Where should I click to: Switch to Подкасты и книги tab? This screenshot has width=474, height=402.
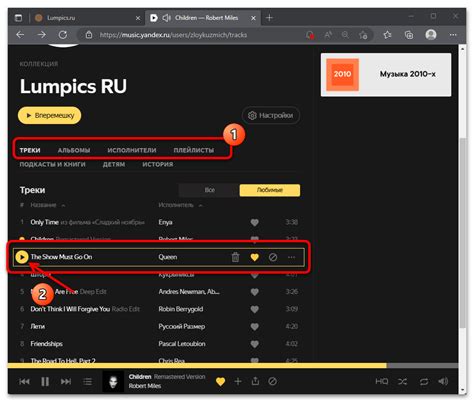pyautogui.click(x=52, y=164)
